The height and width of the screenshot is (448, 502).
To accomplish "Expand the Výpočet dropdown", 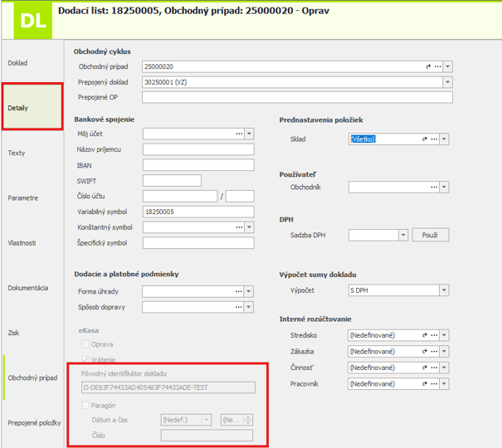I will (444, 290).
